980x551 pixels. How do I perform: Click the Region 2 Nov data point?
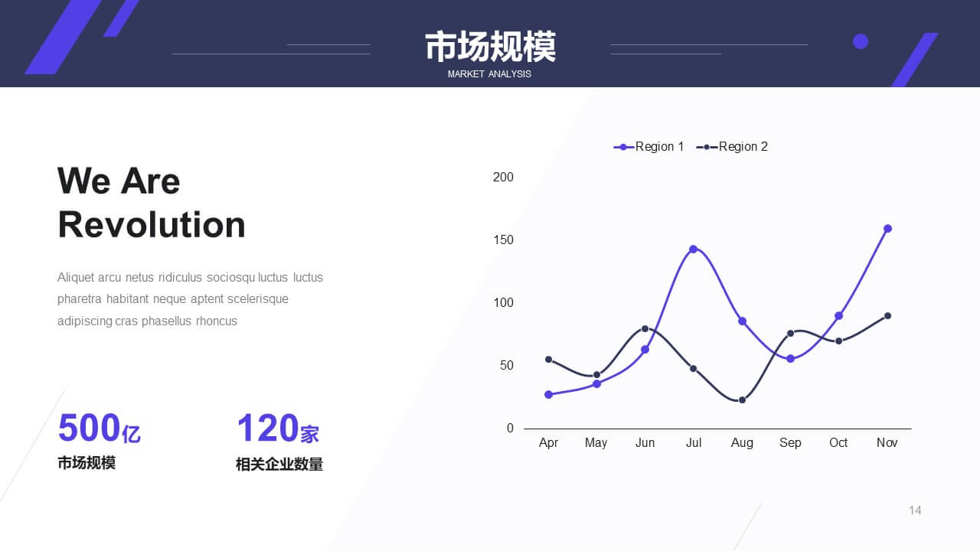pos(887,316)
